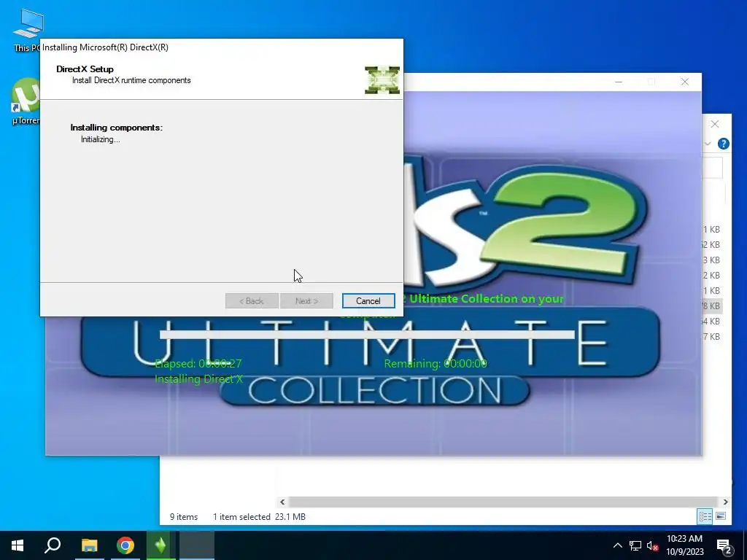Minimize the Sims 2 installer window
This screenshot has width=747, height=560.
[619, 82]
